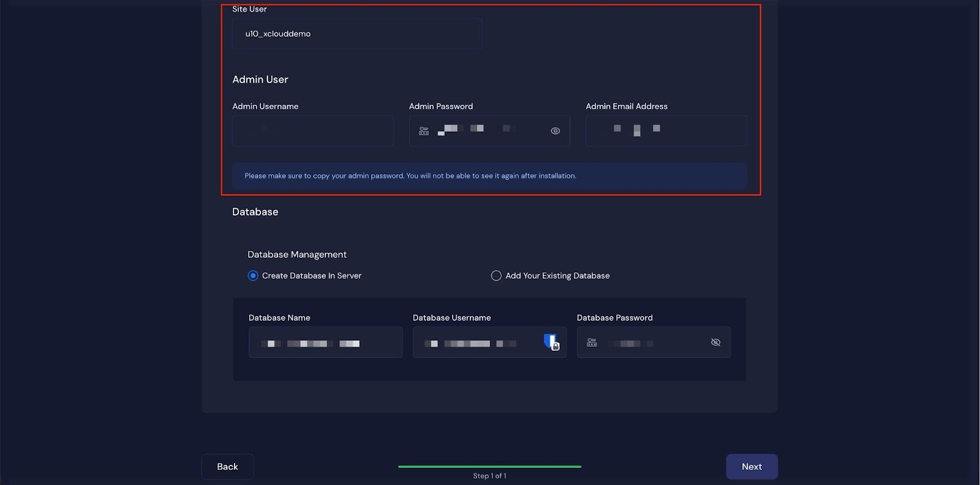Focus the Site User field
This screenshot has width=980, height=485.
coord(356,34)
